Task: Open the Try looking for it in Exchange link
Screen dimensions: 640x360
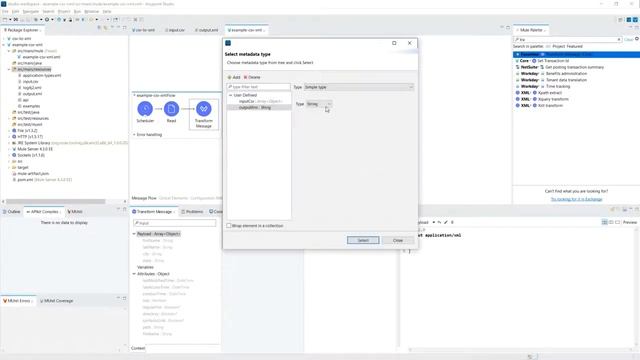Action: pyautogui.click(x=576, y=199)
